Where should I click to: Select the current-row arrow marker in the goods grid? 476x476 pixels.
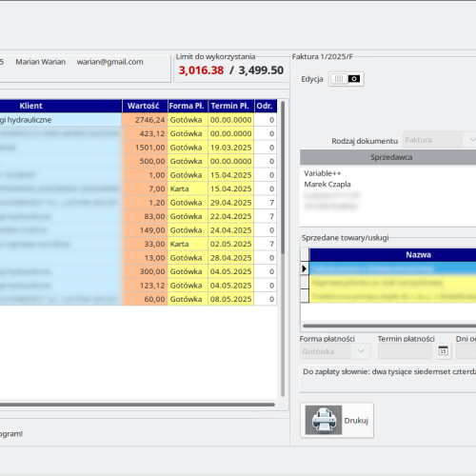(305, 268)
